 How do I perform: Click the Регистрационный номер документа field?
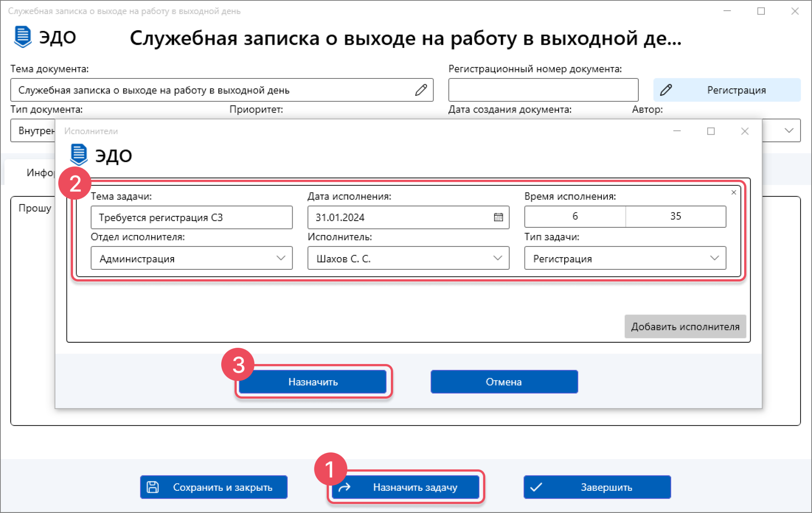(543, 90)
